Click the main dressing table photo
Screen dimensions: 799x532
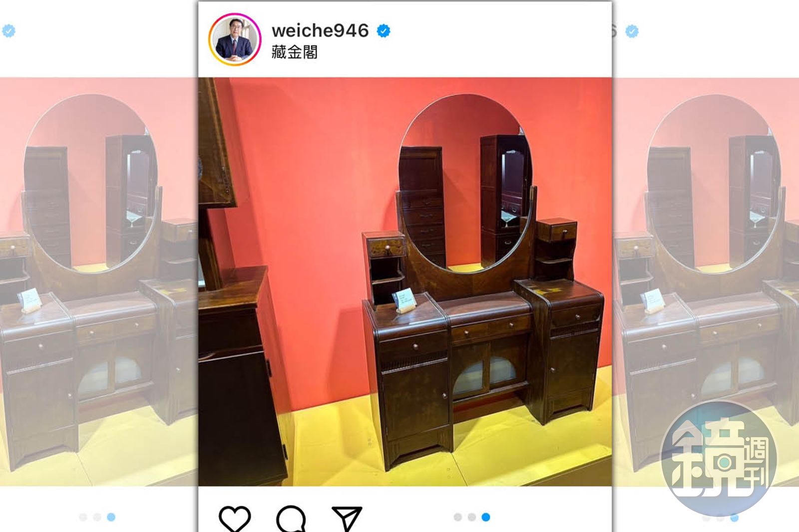click(x=405, y=281)
